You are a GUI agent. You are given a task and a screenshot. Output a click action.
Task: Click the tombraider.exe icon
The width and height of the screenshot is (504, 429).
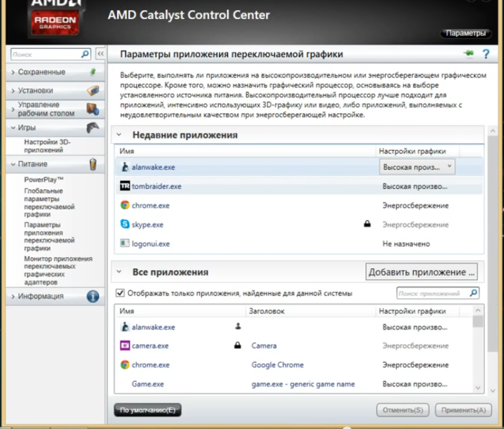coord(125,187)
